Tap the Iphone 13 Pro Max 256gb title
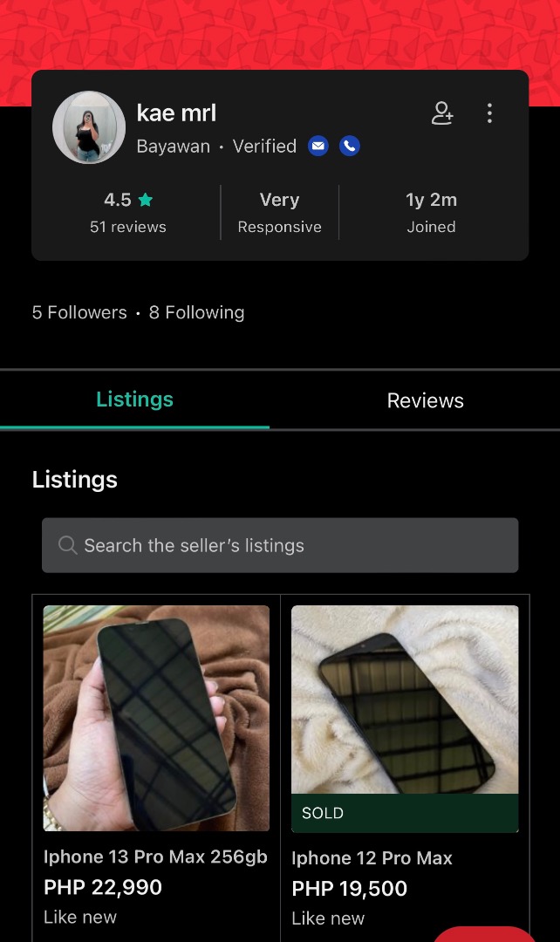 [x=155, y=857]
